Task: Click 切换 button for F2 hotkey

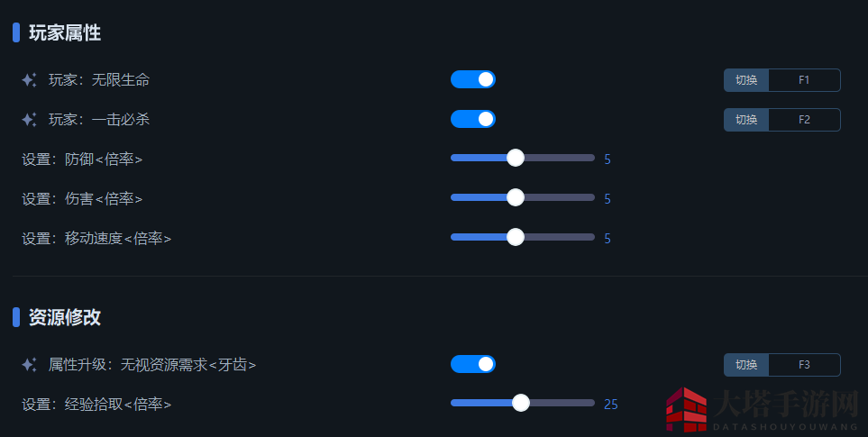Action: [x=746, y=120]
